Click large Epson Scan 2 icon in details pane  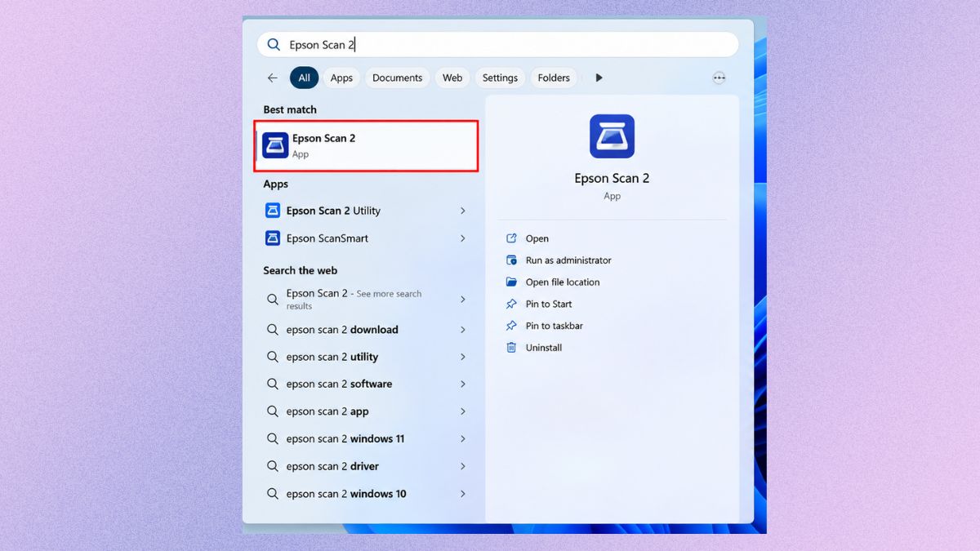pyautogui.click(x=612, y=136)
